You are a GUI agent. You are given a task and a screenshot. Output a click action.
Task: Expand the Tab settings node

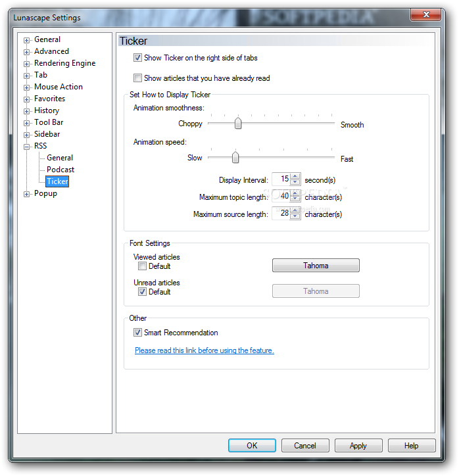point(27,76)
